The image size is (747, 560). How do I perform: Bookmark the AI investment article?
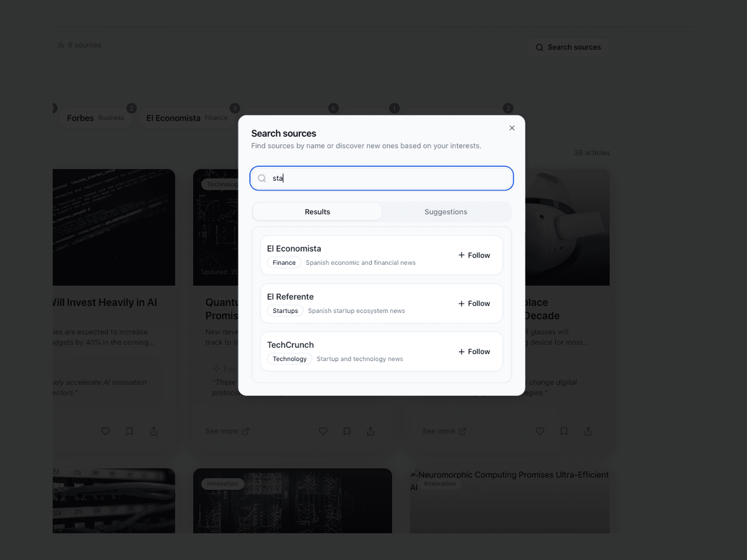[x=129, y=431]
